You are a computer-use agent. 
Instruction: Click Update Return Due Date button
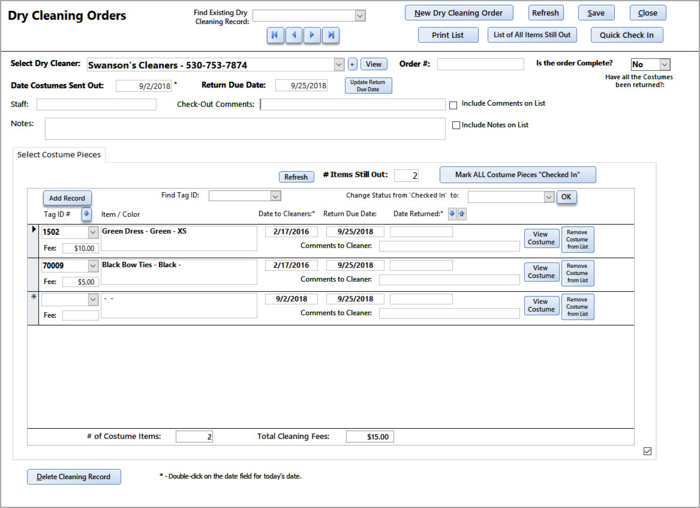click(368, 86)
